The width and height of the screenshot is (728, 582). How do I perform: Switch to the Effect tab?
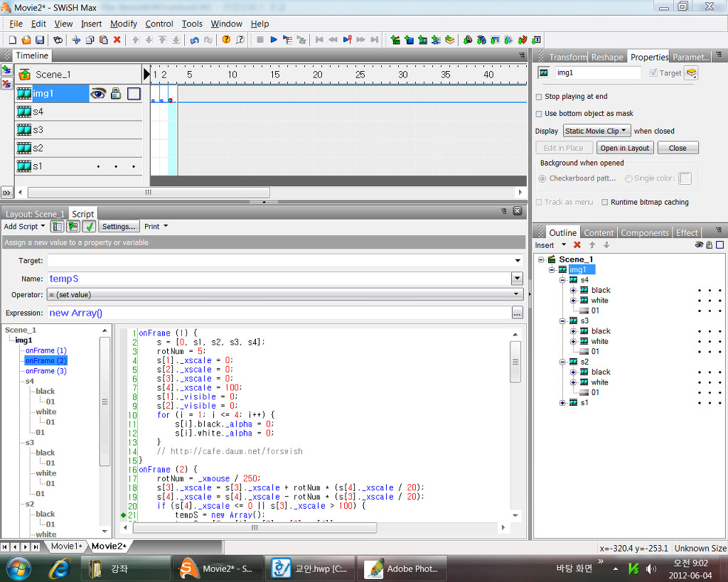[x=687, y=233]
